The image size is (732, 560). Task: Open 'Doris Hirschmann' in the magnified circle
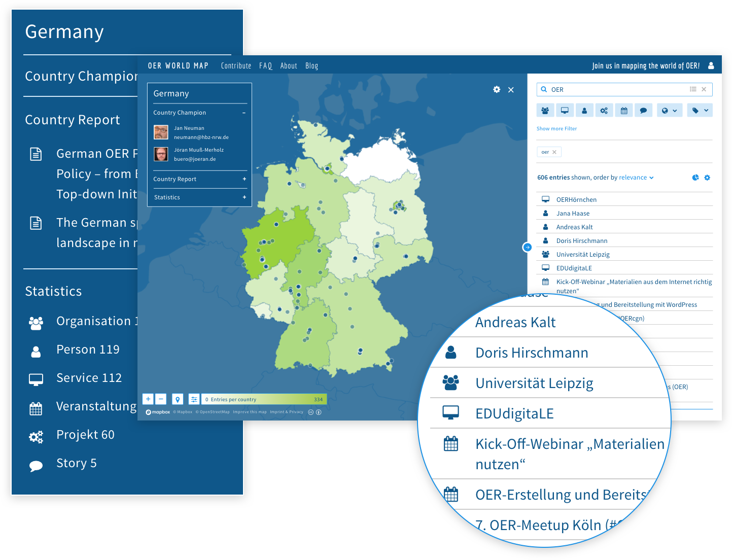(x=532, y=353)
